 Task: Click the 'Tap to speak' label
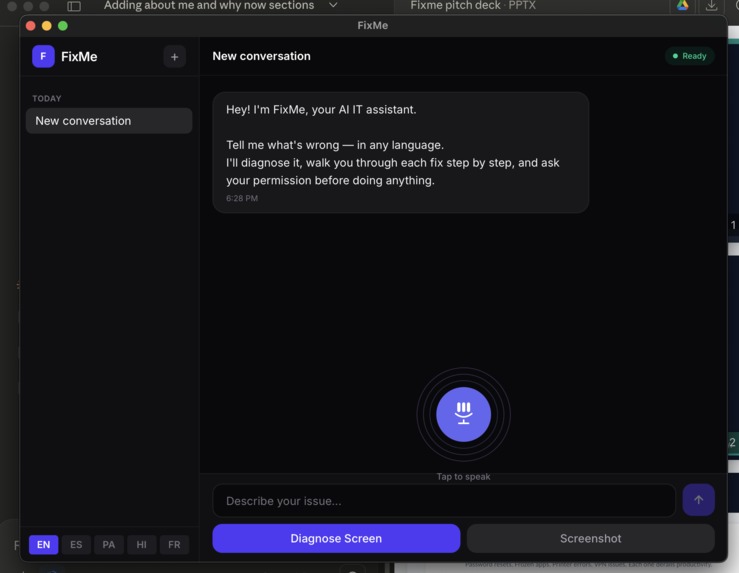(463, 476)
